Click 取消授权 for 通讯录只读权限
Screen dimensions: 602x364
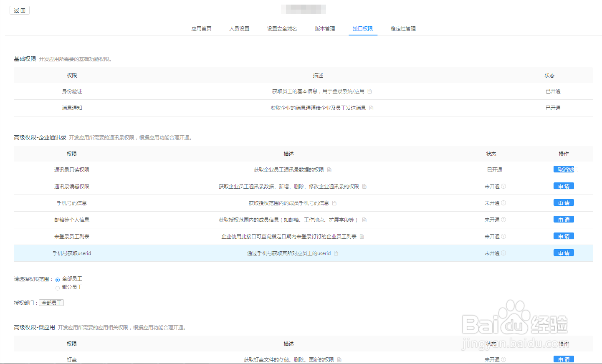pos(564,169)
